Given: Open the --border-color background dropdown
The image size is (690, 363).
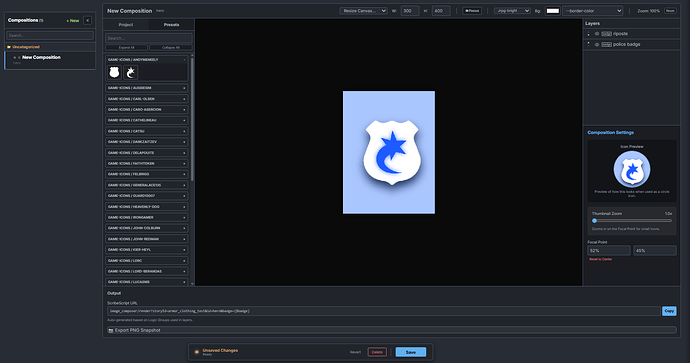Looking at the screenshot, I should point(592,11).
